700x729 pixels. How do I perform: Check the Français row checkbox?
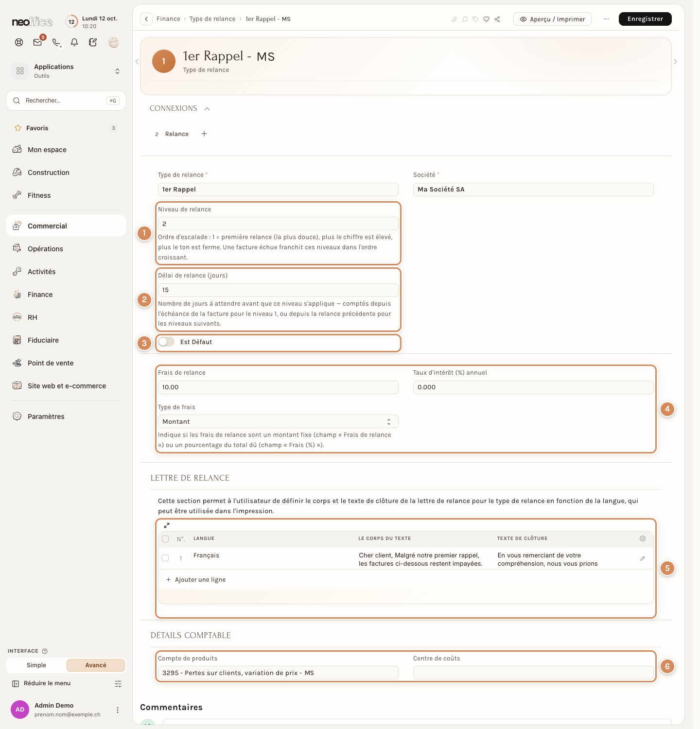click(165, 558)
